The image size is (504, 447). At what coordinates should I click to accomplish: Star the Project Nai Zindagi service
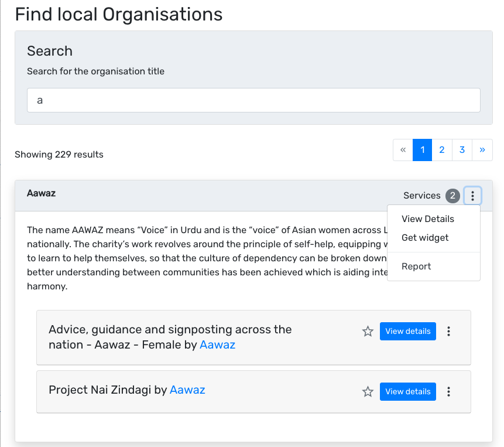coord(368,391)
